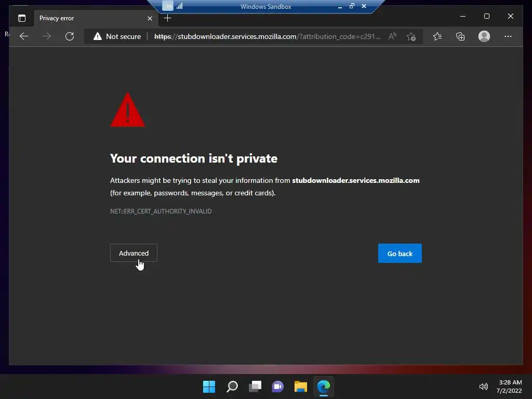Click the Sandbox connection signal icon

(x=179, y=6)
